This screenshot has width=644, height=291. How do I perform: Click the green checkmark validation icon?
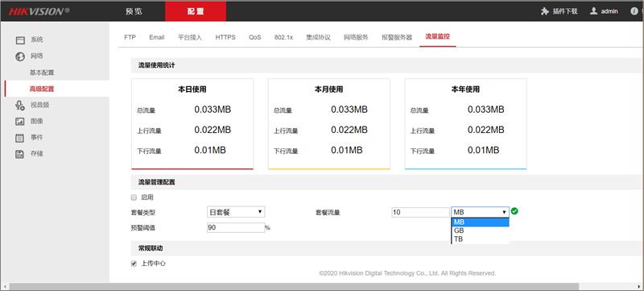click(x=514, y=211)
